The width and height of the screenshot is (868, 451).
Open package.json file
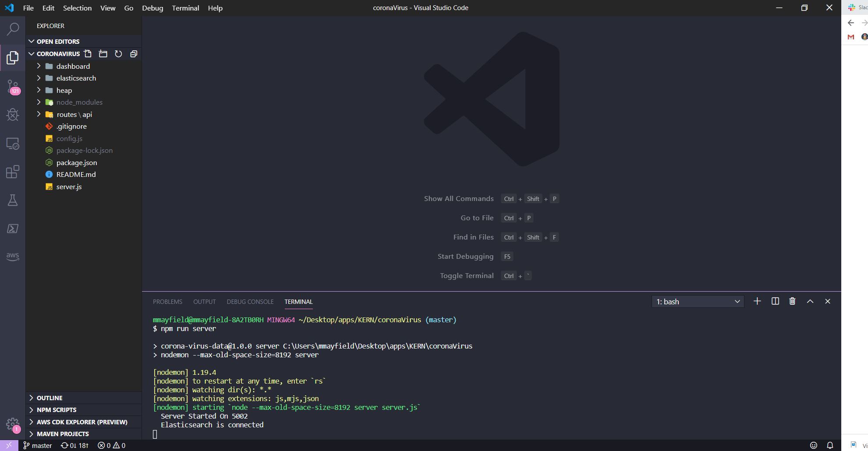click(84, 162)
